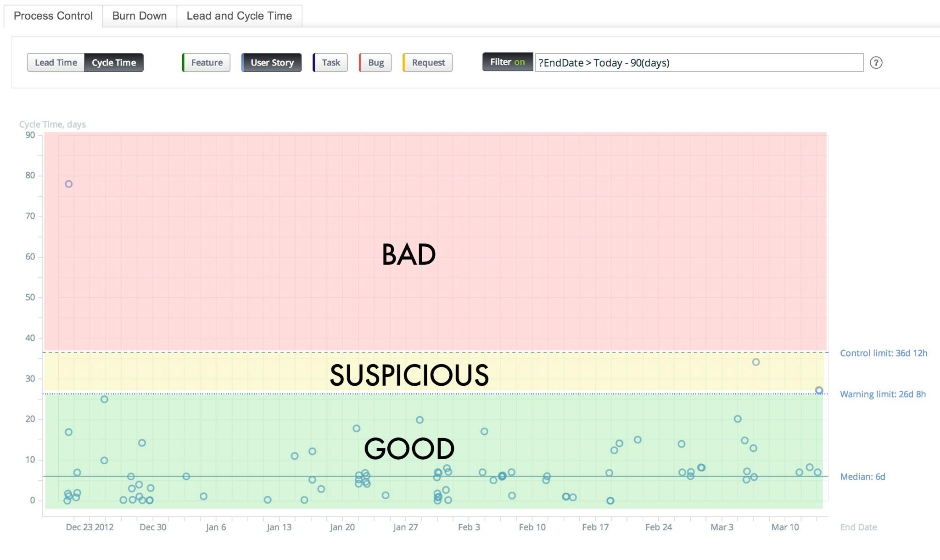940x560 pixels.
Task: Click the yellow bar marker next to Request
Action: (x=404, y=62)
